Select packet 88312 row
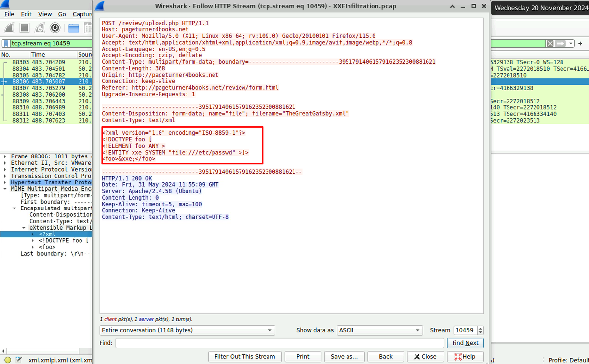Image resolution: width=589 pixels, height=364 pixels. 47,120
